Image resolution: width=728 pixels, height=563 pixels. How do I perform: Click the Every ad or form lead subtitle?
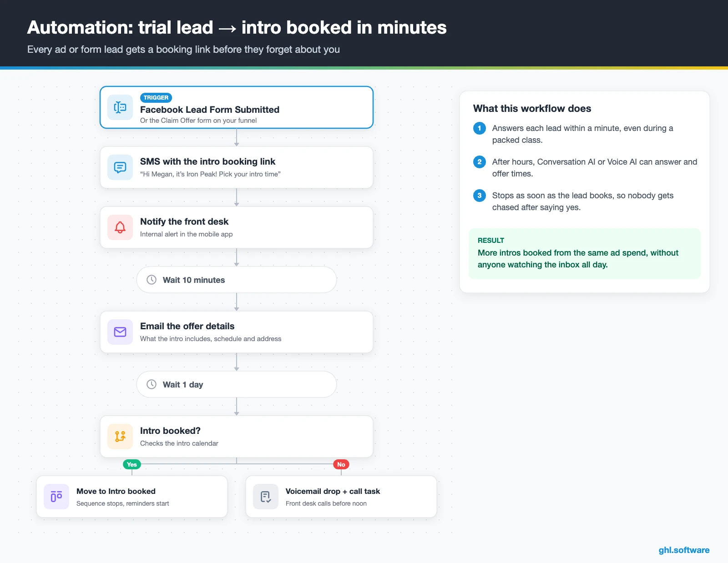183,49
